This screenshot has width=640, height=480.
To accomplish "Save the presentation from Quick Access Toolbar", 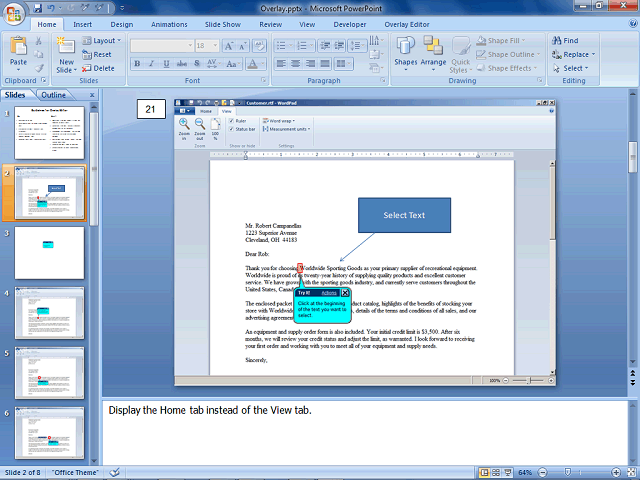I will [x=38, y=8].
